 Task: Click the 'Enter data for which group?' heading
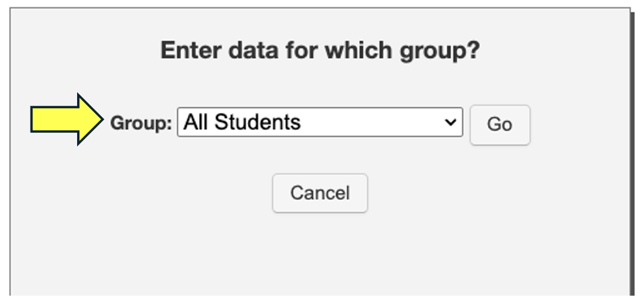[320, 51]
